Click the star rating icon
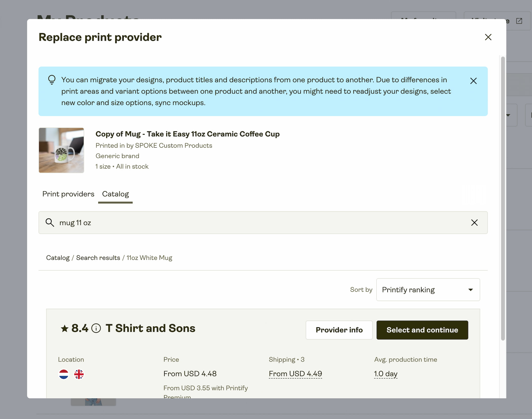The width and height of the screenshot is (532, 419). click(65, 329)
